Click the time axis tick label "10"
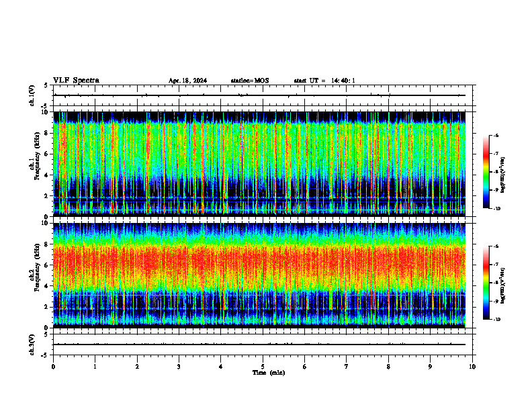532x411 pixels. click(x=472, y=367)
